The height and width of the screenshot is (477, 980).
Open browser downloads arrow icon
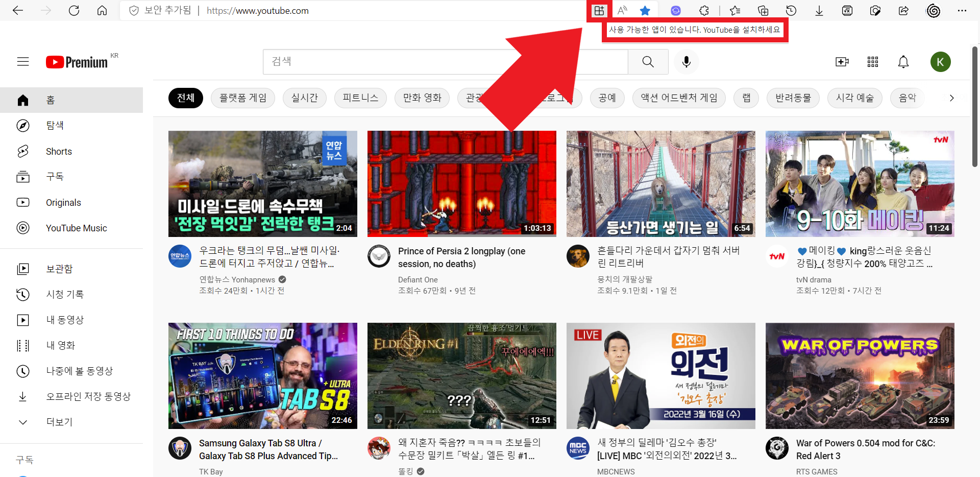pyautogui.click(x=819, y=11)
